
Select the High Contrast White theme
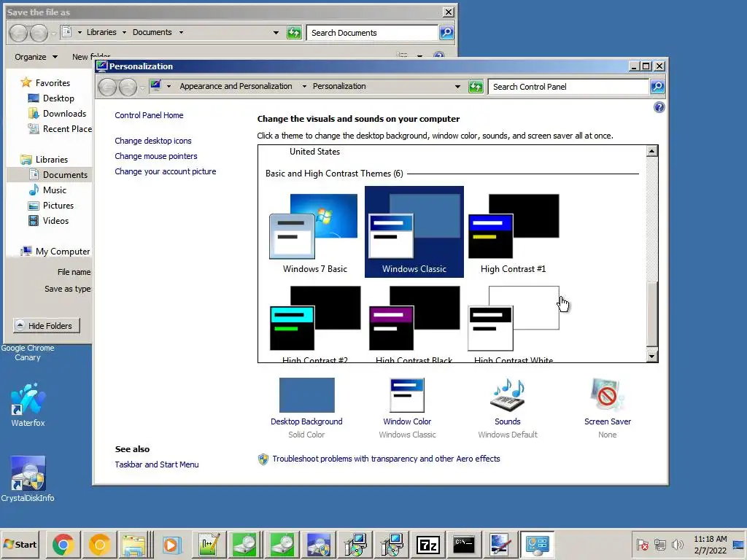[x=513, y=323]
